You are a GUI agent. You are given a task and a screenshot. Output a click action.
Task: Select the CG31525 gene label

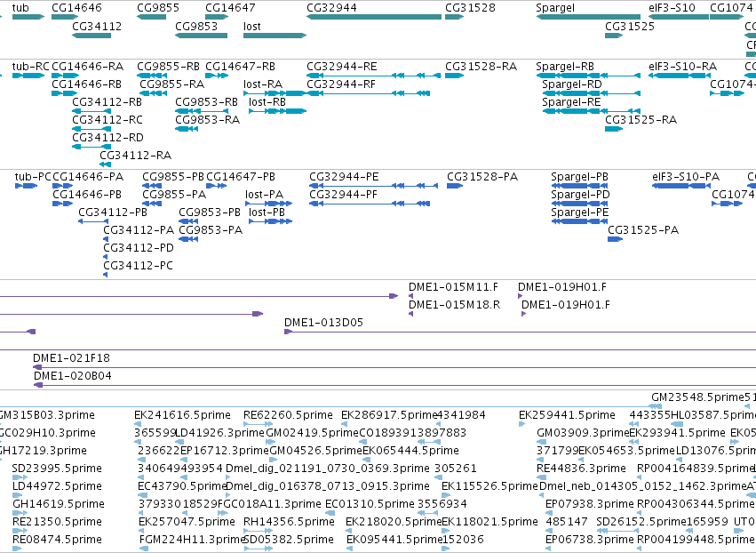pyautogui.click(x=630, y=26)
